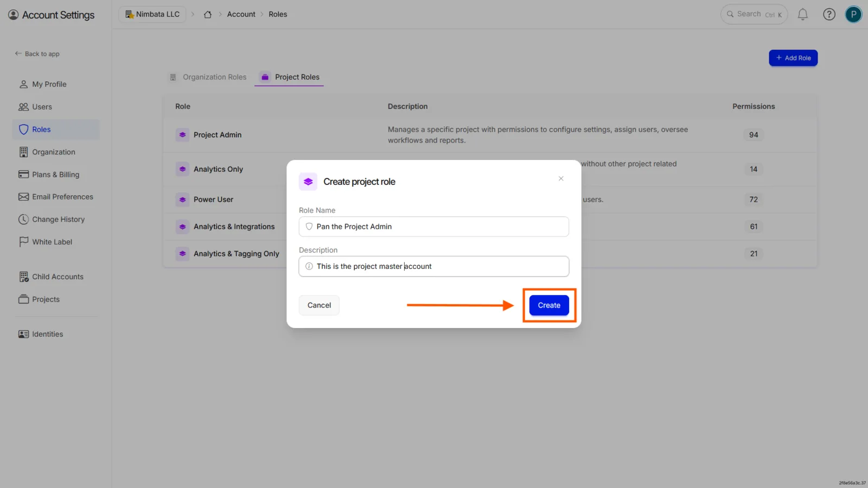Click the Permissions column header
Screen dimensions: 868x488
coord(754,106)
